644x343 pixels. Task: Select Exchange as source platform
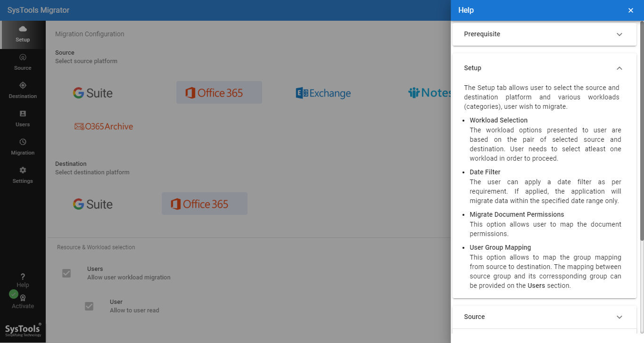coord(323,93)
